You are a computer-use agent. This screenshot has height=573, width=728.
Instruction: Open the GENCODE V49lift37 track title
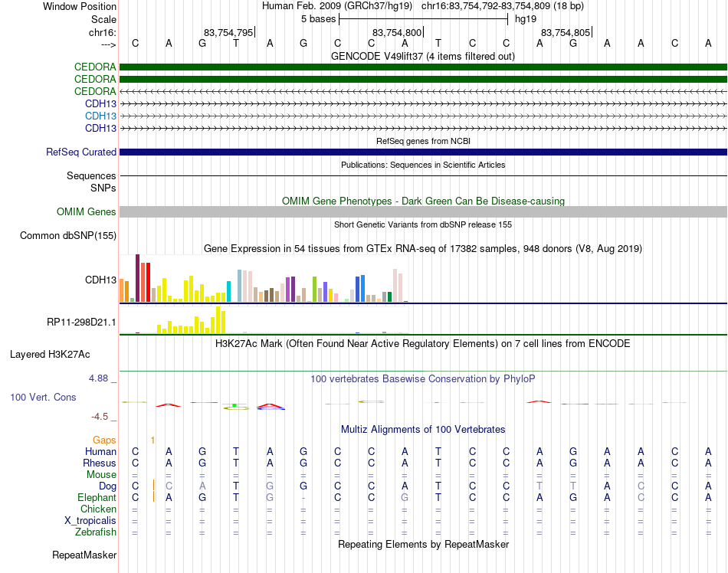point(423,56)
